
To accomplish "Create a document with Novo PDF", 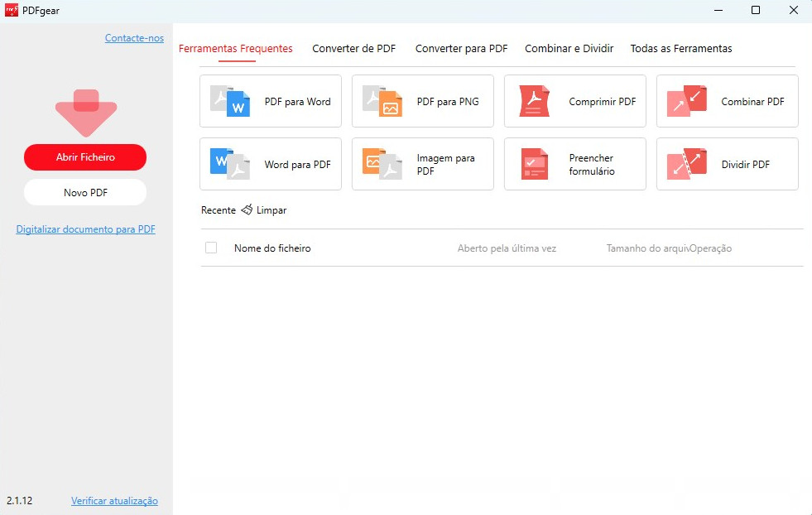I will coord(84,191).
